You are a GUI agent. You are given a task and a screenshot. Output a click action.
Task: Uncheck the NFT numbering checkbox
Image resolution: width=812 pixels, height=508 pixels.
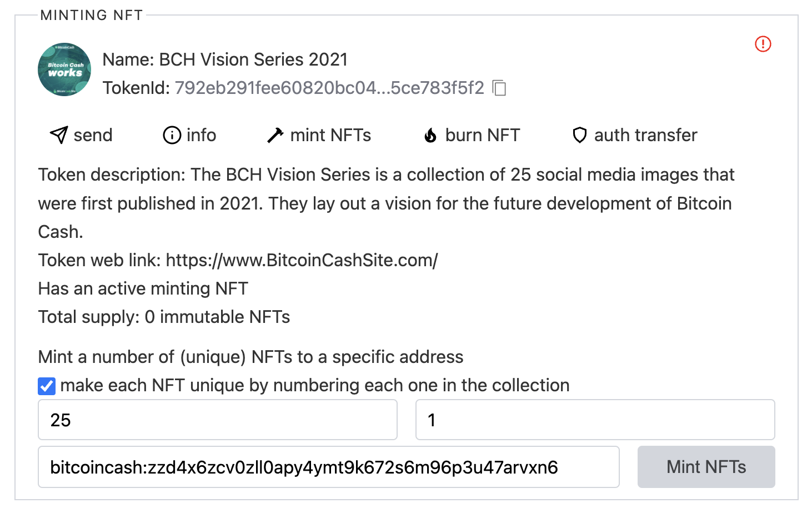point(47,386)
